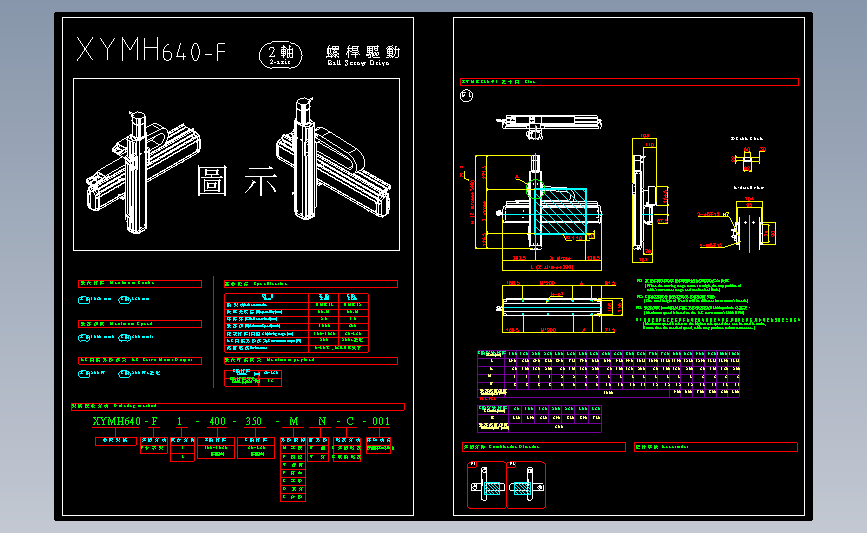Viewport: 867px width, 533px height.
Task: Select the slot detail cross-section drawing
Action: point(748,157)
